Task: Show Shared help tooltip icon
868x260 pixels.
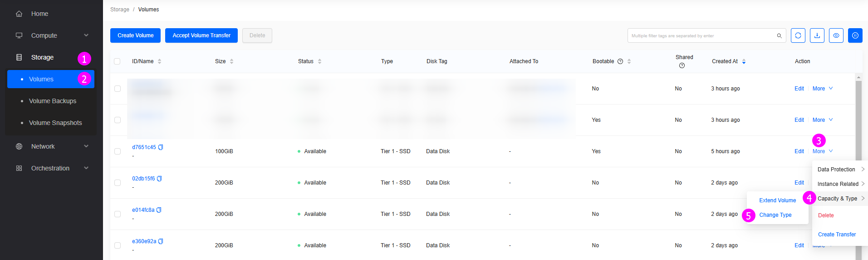Action: 682,65
